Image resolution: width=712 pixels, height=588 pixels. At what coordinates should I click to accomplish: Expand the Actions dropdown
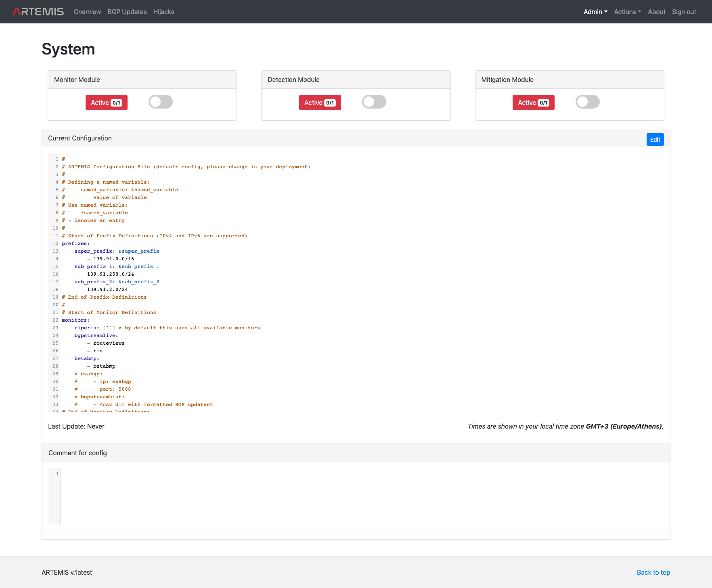click(x=627, y=12)
